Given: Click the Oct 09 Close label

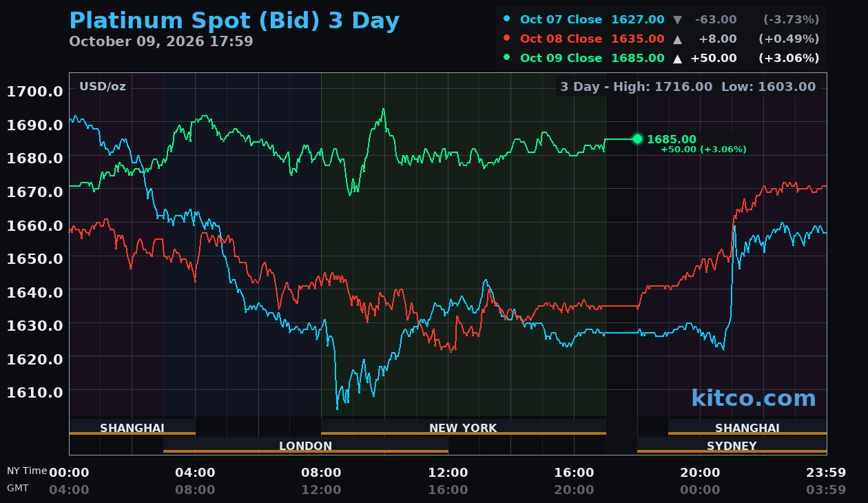Looking at the screenshot, I should 561,59.
